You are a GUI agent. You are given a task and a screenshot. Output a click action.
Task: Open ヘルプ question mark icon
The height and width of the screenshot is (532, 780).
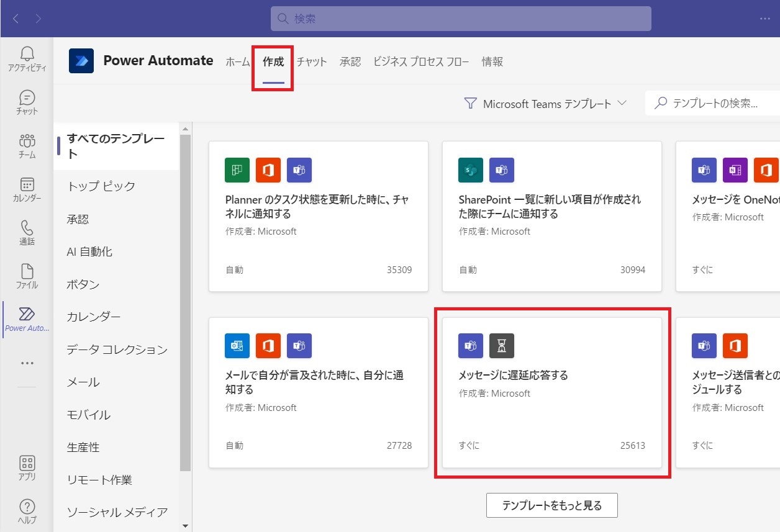27,512
